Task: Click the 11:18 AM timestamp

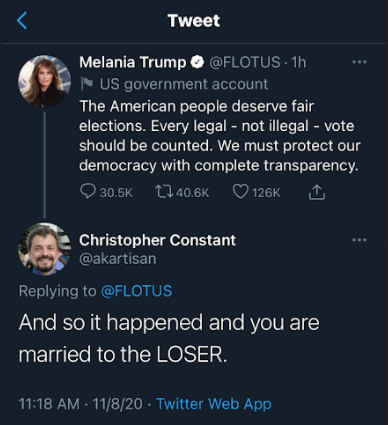Action: click(x=49, y=404)
